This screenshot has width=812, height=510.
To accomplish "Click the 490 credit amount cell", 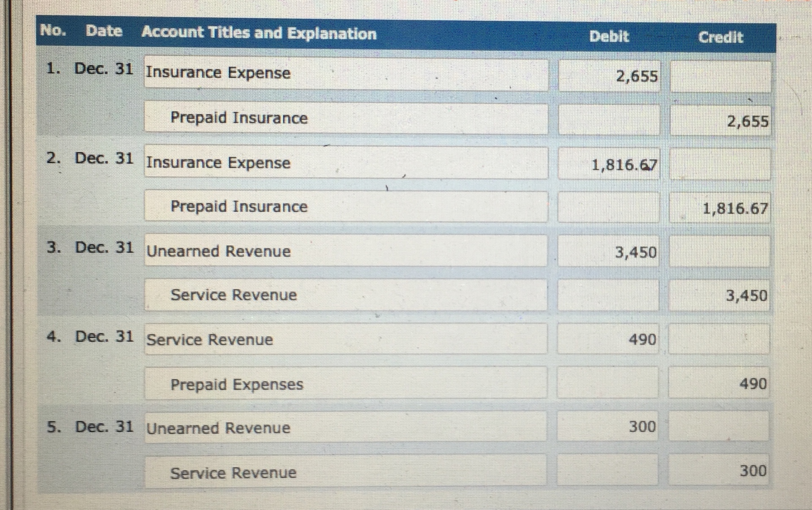I will 719,384.
